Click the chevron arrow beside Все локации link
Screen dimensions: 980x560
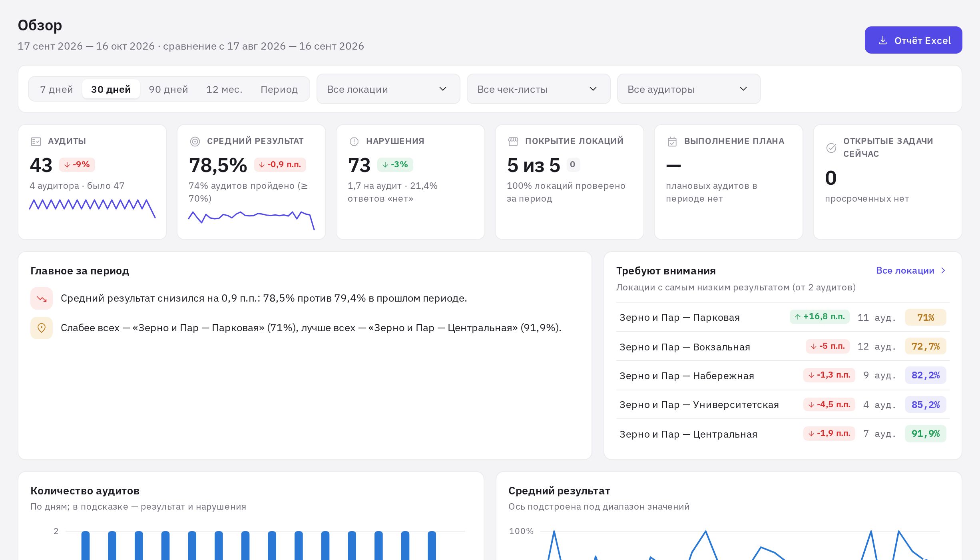pyautogui.click(x=944, y=270)
